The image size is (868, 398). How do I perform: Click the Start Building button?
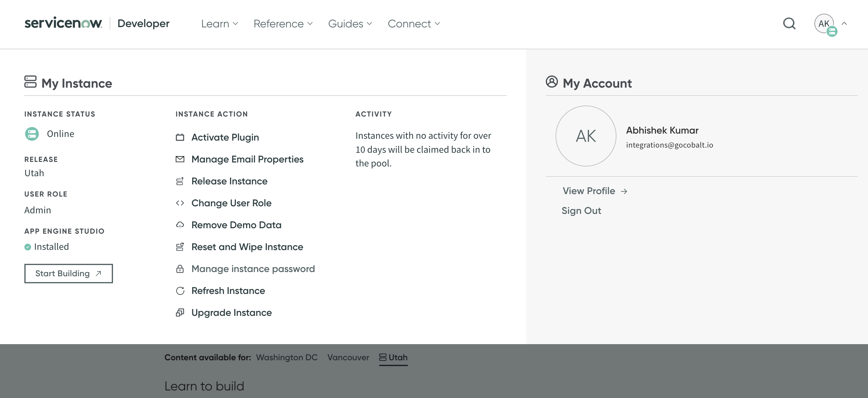pos(69,273)
